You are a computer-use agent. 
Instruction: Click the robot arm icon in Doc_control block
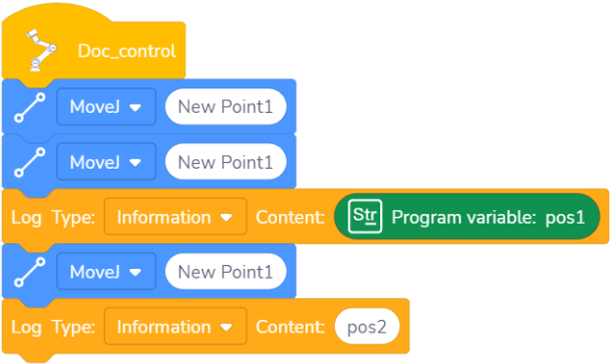pyautogui.click(x=41, y=50)
